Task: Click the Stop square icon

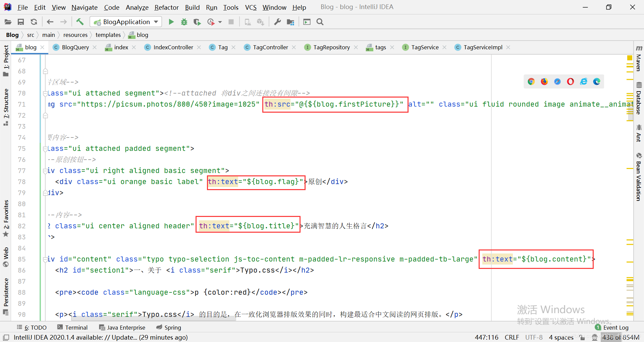Action: [x=231, y=22]
